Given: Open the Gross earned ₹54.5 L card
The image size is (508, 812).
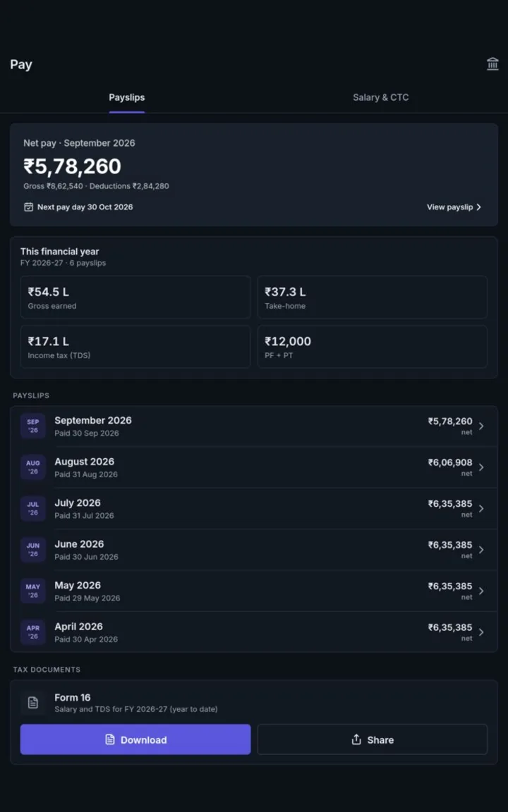Looking at the screenshot, I should [135, 297].
